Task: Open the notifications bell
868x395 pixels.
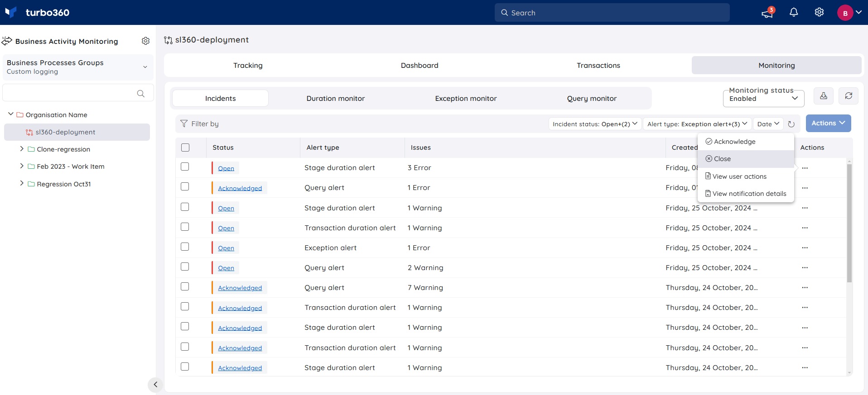Action: [794, 12]
